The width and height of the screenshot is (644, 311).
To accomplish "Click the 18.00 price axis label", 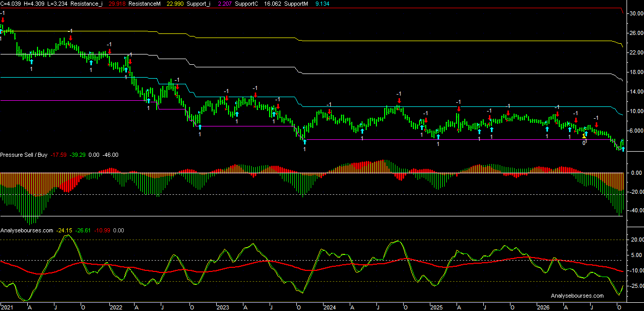I will coord(635,72).
